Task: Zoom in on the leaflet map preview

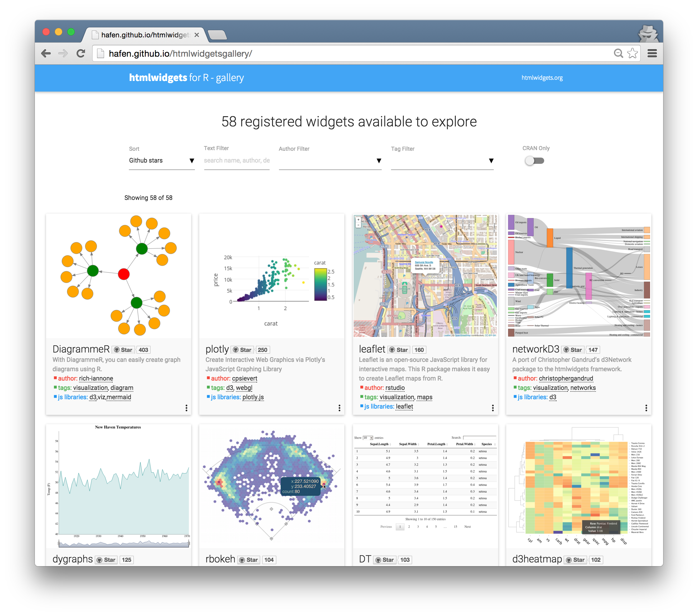Action: (358, 220)
